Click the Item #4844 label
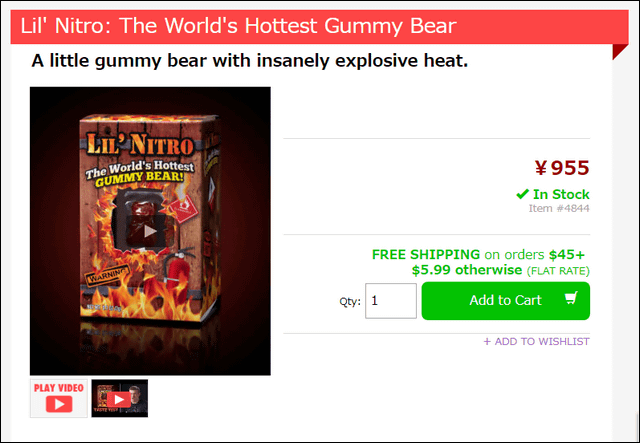The height and width of the screenshot is (443, 640). [x=559, y=208]
